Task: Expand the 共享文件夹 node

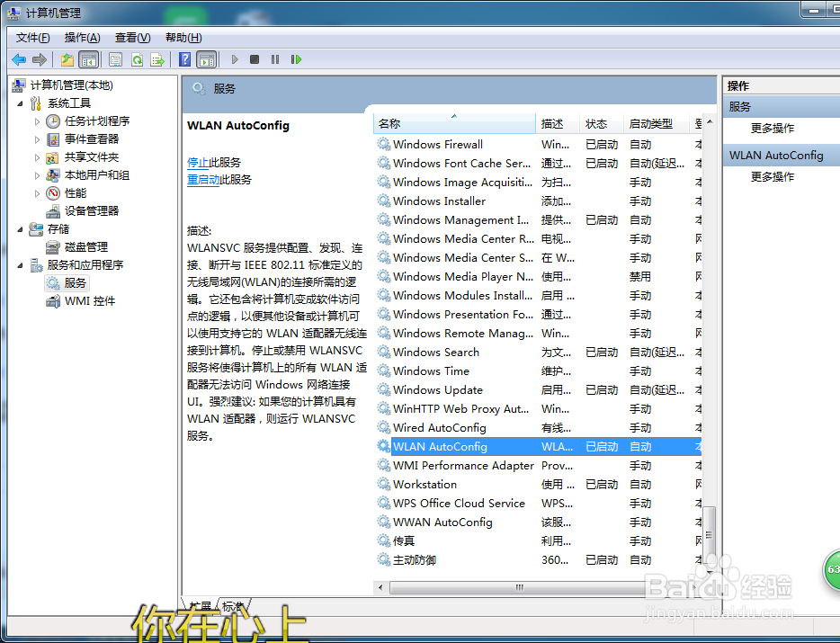Action: tap(37, 157)
